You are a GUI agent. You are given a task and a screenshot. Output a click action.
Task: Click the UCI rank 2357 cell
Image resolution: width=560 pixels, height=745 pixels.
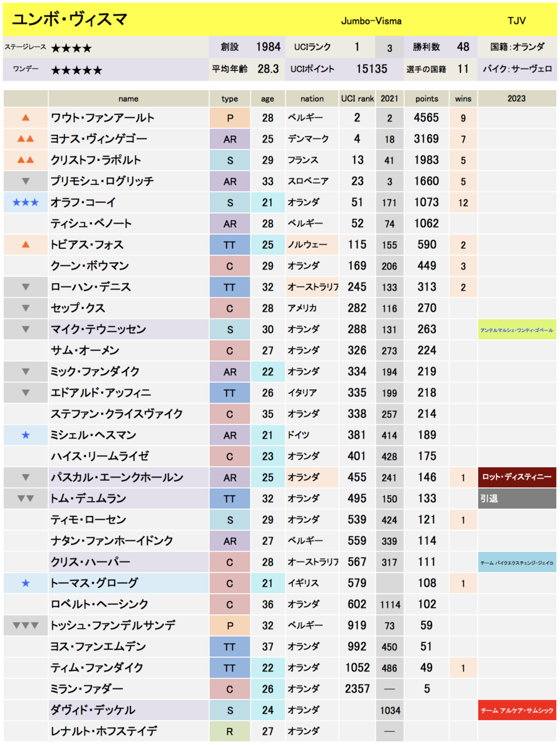[358, 689]
